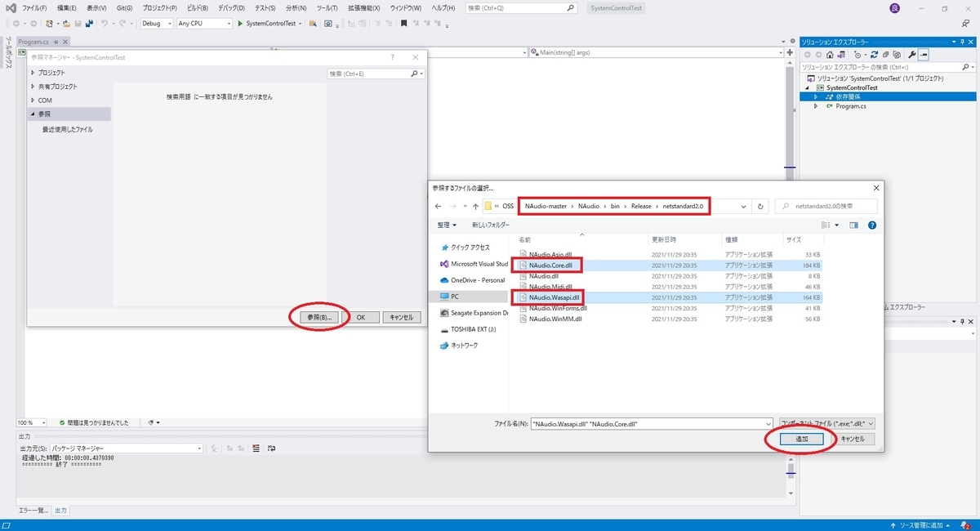Open the organize (整理) dropdown in file dialog

tap(446, 225)
